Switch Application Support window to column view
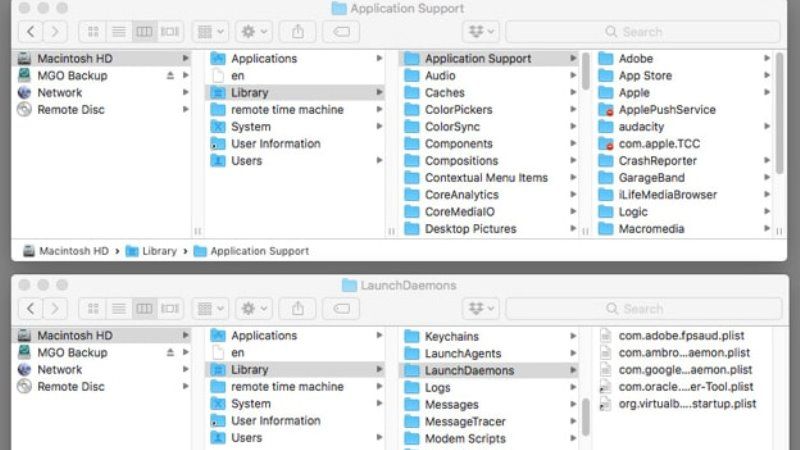Image resolution: width=800 pixels, height=450 pixels. (x=144, y=32)
